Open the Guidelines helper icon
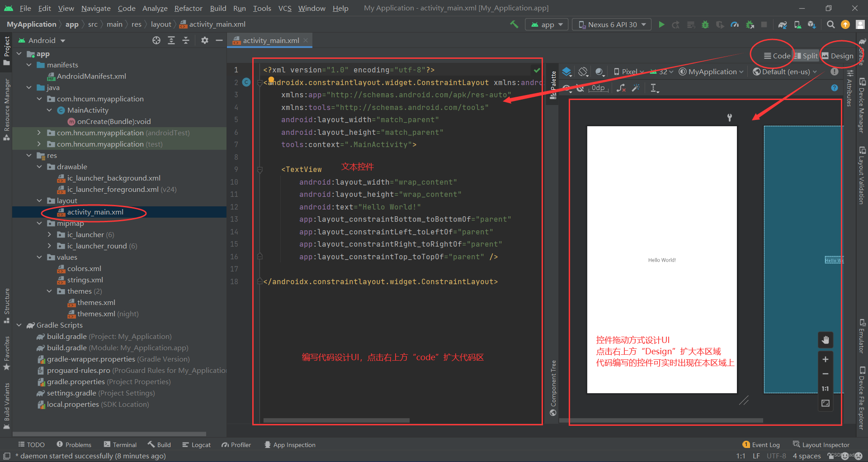Screen dimensions: 868x462 [654, 88]
